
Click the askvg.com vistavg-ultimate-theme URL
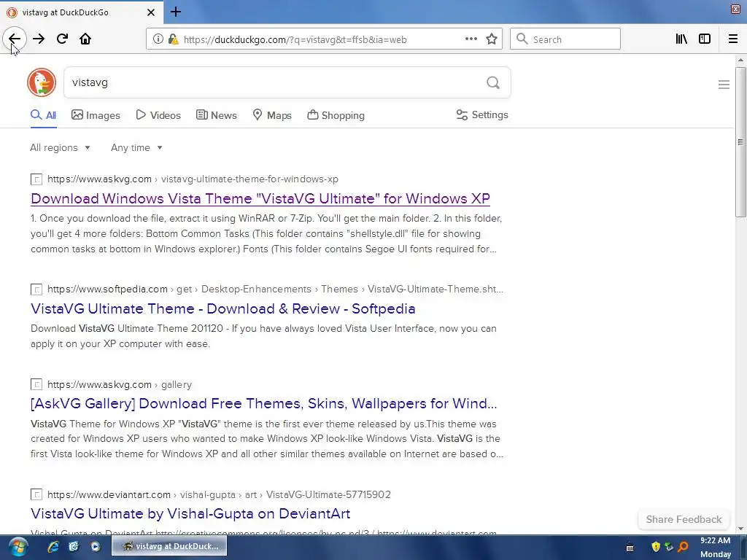coord(193,179)
